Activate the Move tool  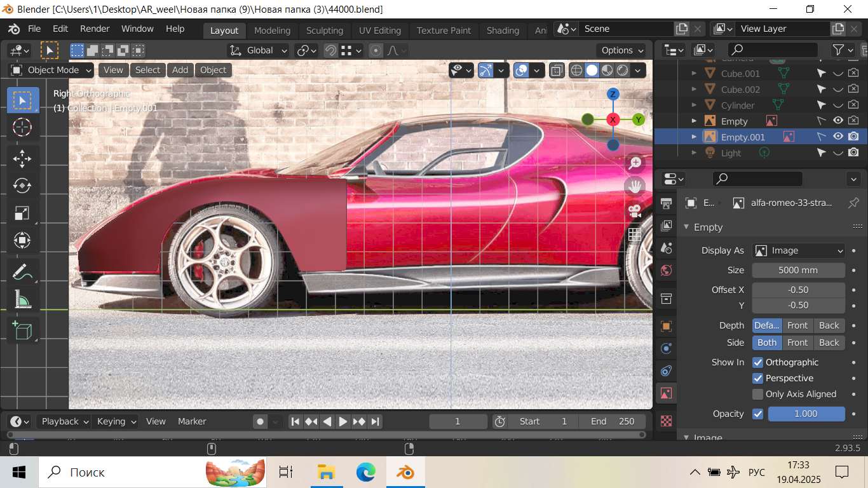click(22, 158)
